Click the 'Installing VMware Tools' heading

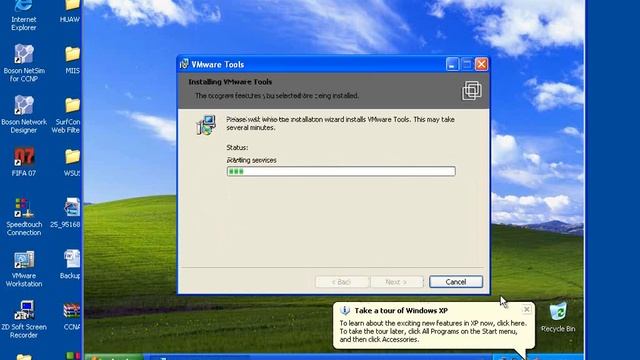point(230,82)
